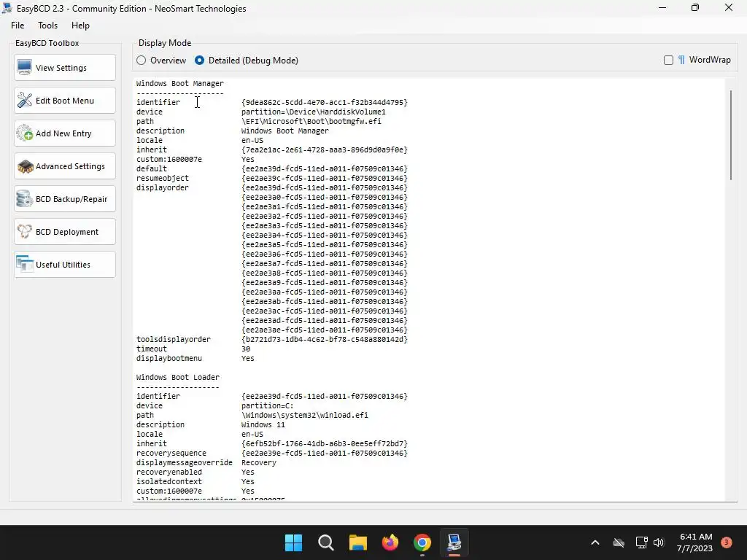Click the Windows 11 description value

pos(263,425)
